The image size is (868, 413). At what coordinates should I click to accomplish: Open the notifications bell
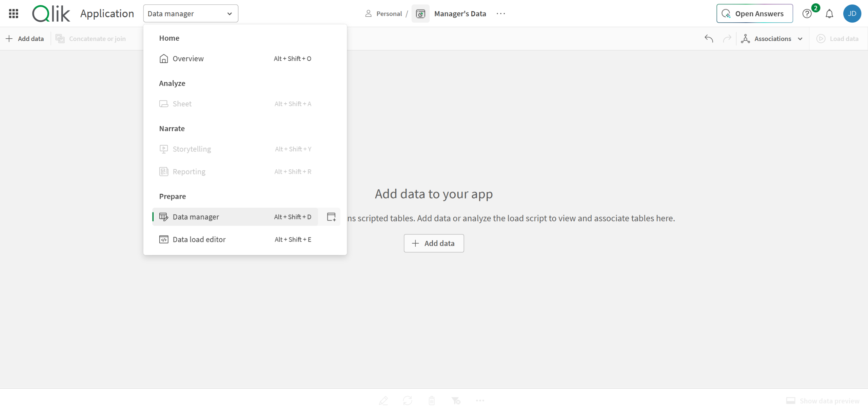(x=829, y=14)
